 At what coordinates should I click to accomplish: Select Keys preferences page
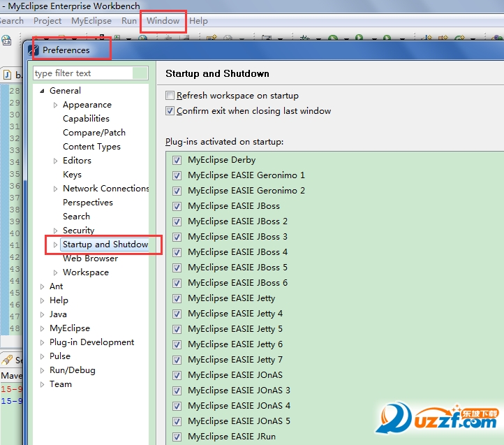[x=73, y=175]
